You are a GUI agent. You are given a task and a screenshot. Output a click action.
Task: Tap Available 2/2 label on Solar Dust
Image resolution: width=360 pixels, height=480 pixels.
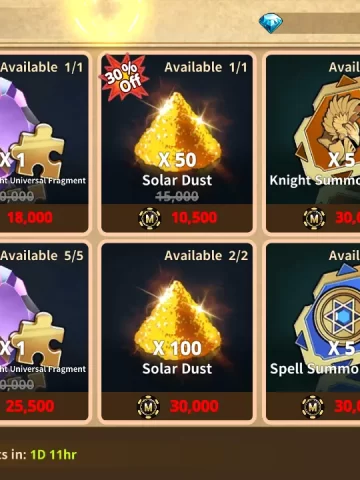206,256
